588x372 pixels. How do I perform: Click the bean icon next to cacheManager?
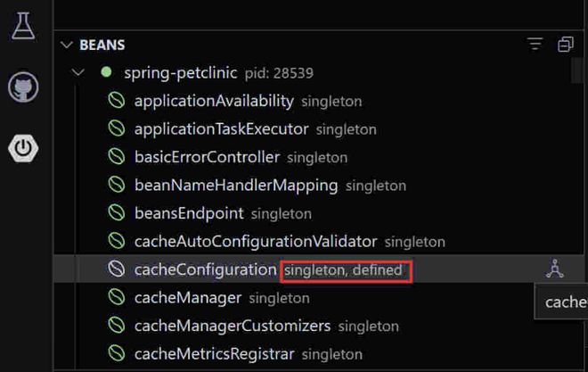pos(116,297)
